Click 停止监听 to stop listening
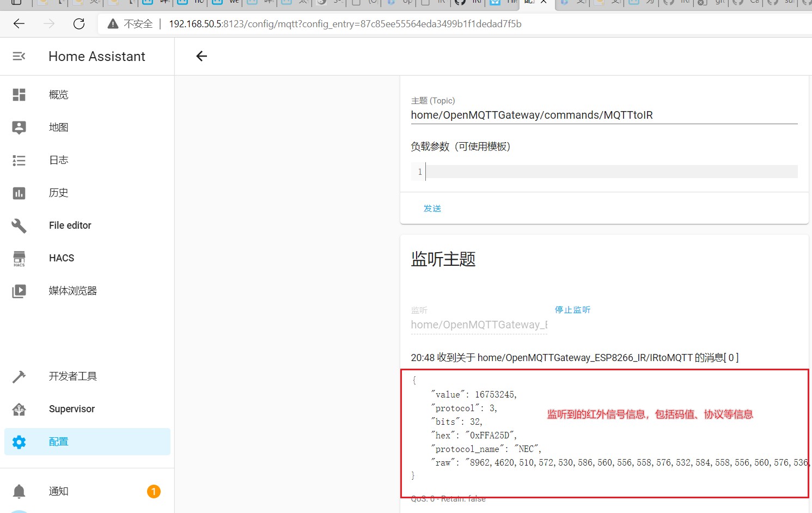 572,309
